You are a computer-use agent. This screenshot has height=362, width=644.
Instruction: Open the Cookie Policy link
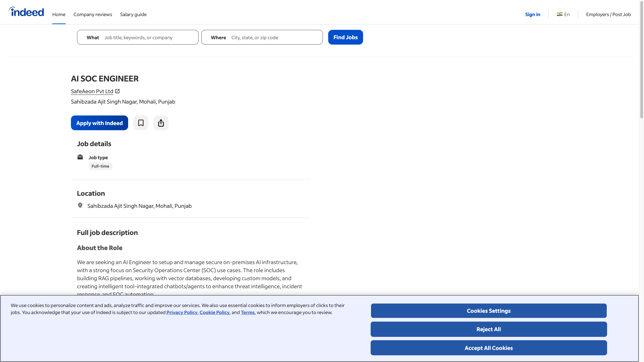pyautogui.click(x=215, y=312)
